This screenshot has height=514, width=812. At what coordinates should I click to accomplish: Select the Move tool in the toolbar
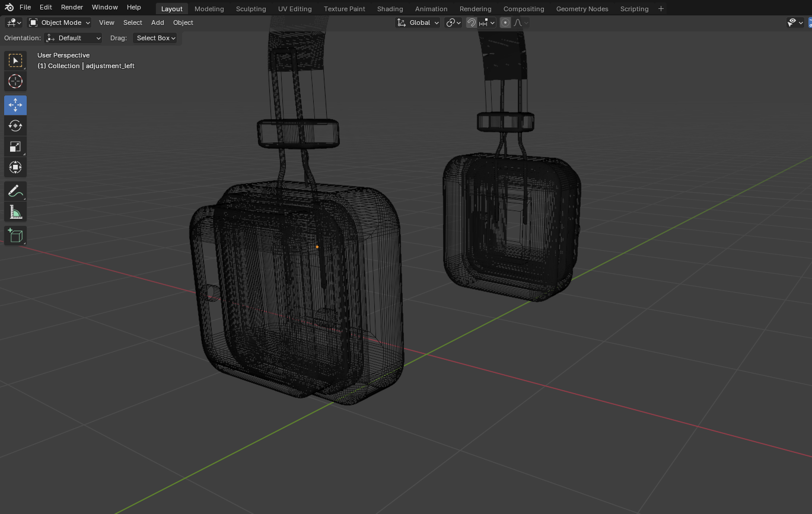point(15,105)
